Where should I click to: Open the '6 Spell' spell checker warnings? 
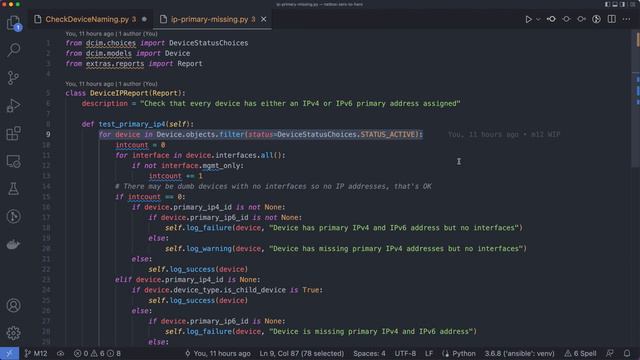click(x=580, y=353)
